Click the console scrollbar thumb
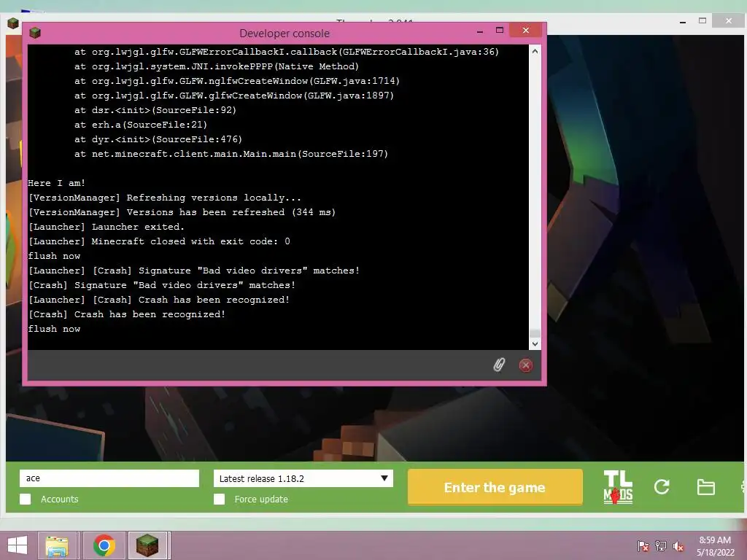Viewport: 747px width, 560px height. tap(535, 333)
